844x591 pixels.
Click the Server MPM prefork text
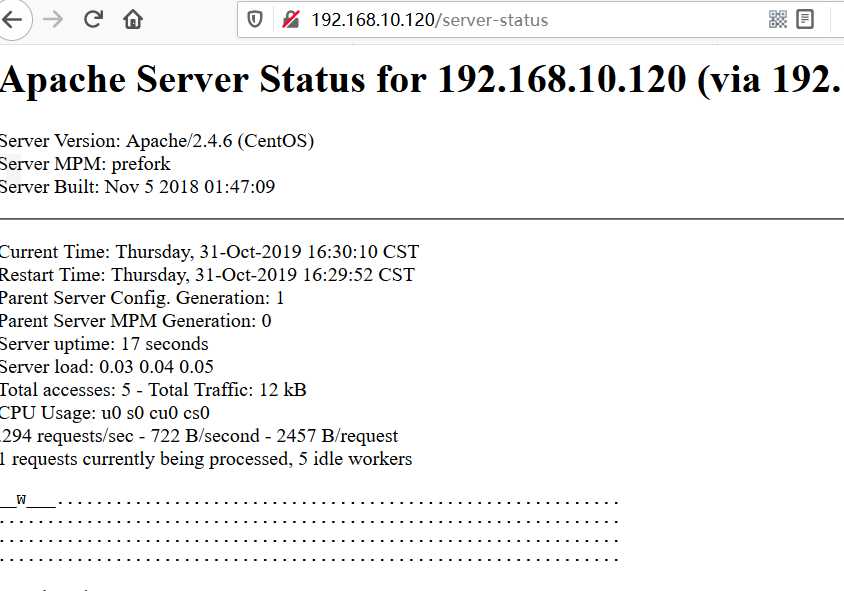(x=85, y=164)
